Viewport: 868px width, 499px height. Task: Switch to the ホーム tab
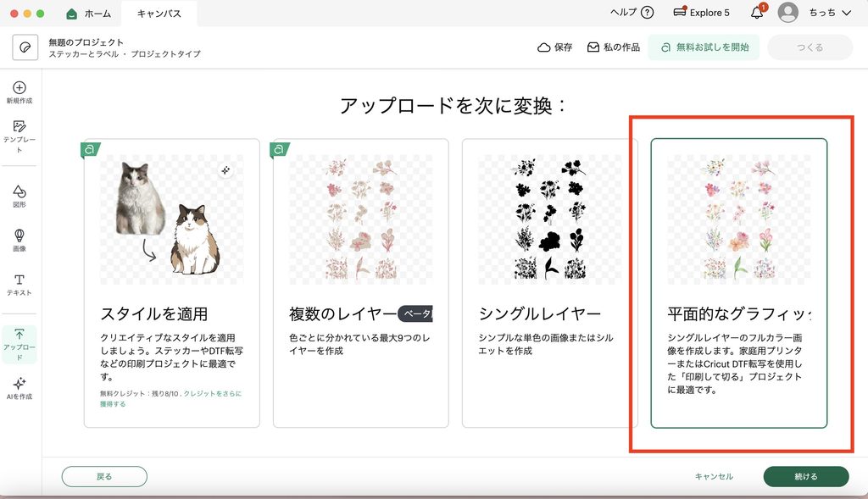tap(88, 14)
